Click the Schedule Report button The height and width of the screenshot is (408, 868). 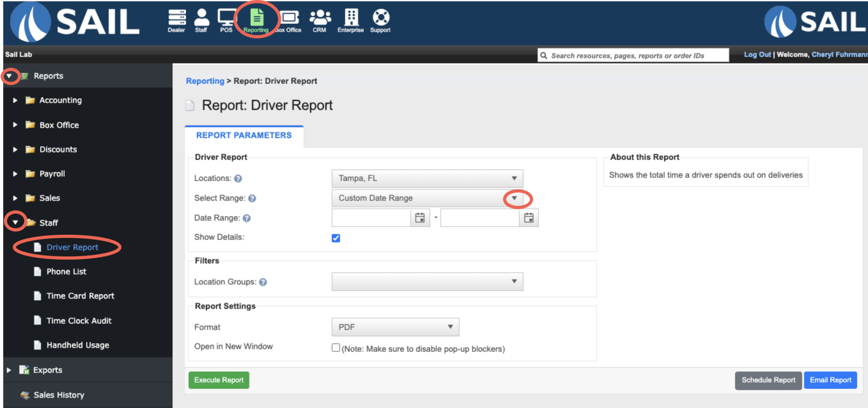(x=769, y=380)
